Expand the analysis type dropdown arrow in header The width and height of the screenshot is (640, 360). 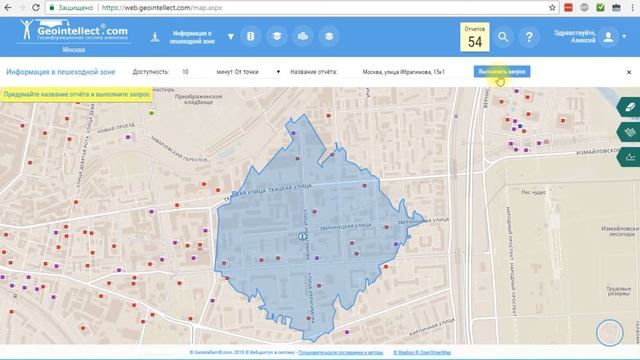[231, 37]
